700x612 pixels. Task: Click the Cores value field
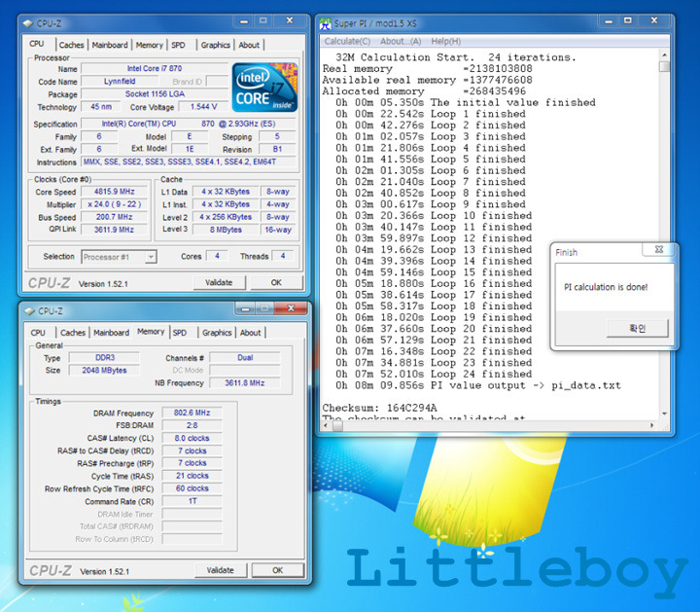[x=217, y=257]
